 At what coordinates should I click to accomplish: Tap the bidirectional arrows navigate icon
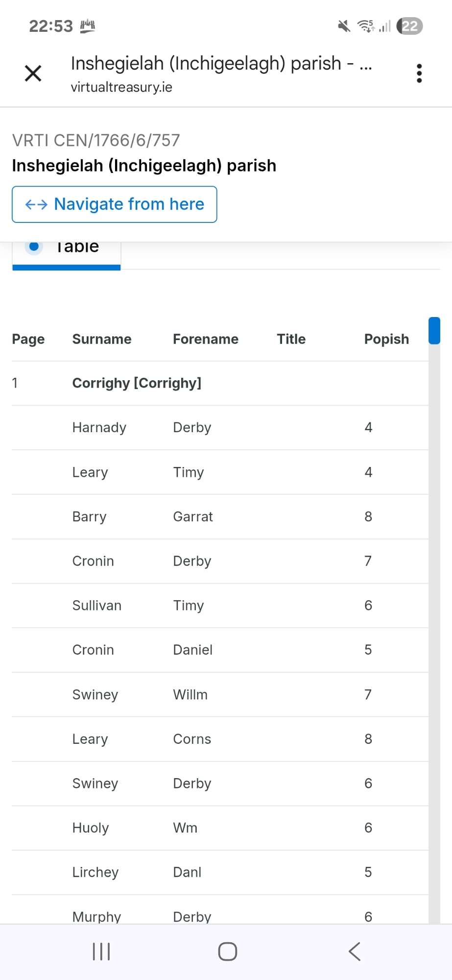click(x=36, y=204)
